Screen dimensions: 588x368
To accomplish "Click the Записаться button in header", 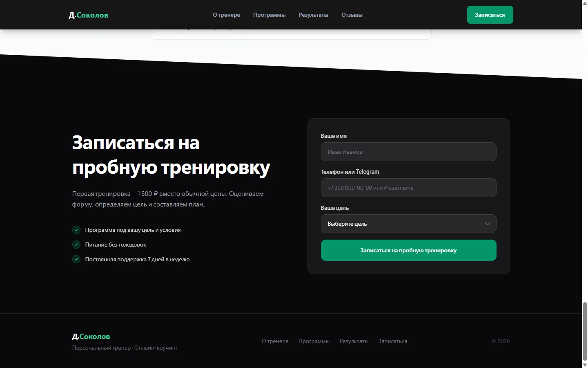I will [490, 15].
